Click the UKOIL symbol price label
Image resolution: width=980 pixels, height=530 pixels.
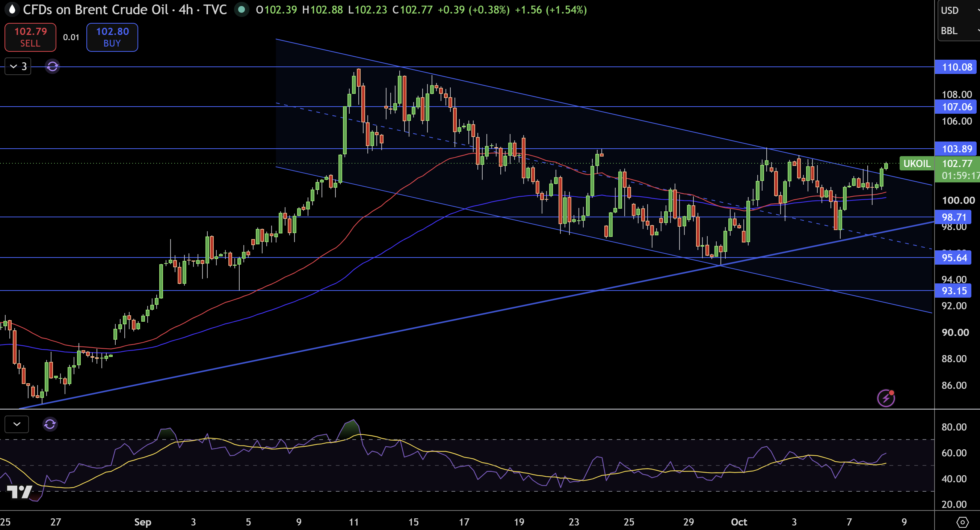(917, 164)
